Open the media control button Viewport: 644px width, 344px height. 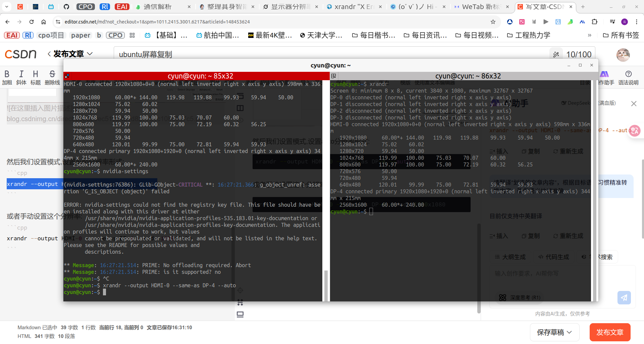pos(612,22)
